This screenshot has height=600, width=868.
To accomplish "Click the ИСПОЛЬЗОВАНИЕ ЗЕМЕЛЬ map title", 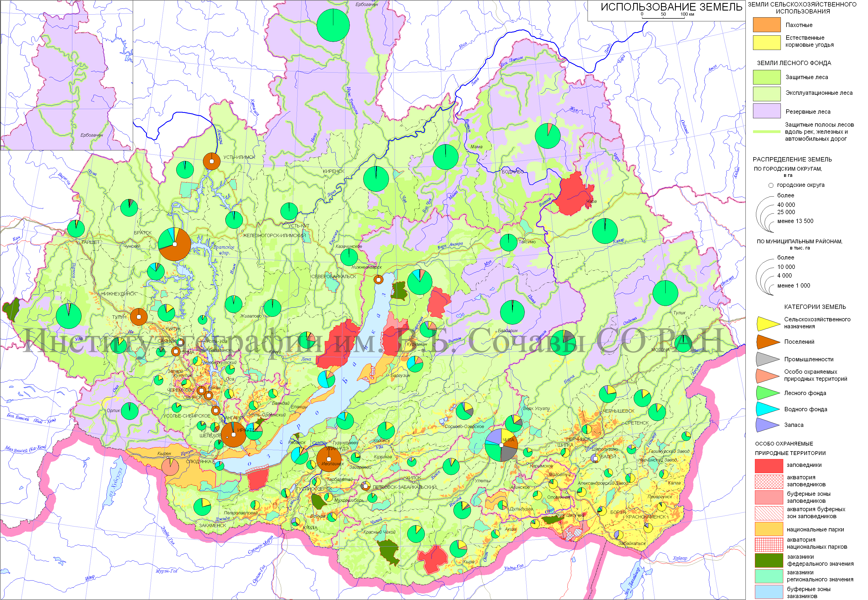I will click(x=671, y=7).
